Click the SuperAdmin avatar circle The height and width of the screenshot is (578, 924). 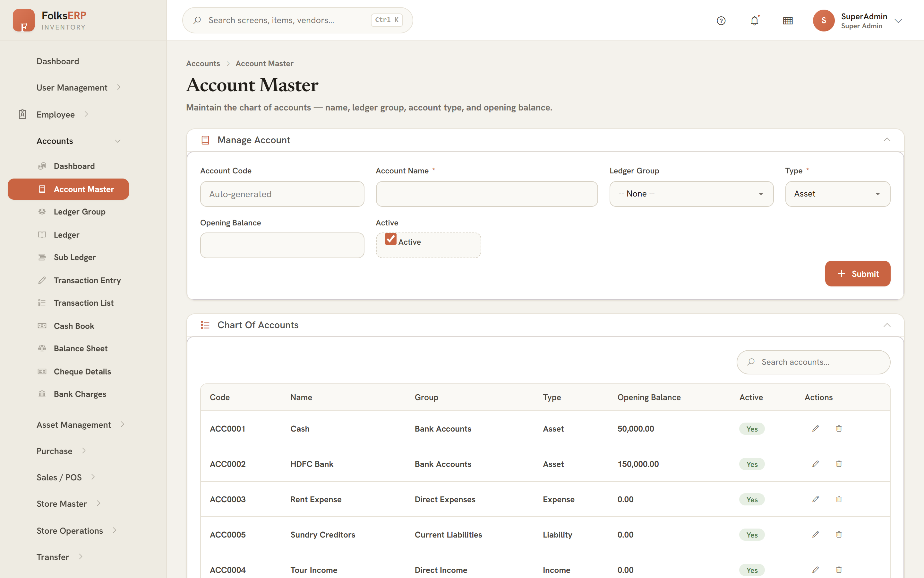pos(824,21)
